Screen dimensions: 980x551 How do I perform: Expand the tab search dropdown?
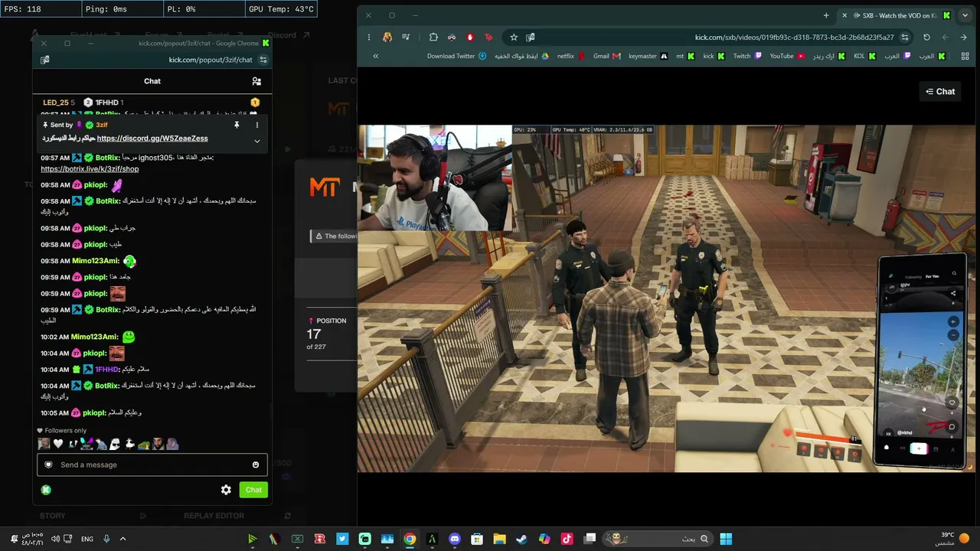(965, 15)
